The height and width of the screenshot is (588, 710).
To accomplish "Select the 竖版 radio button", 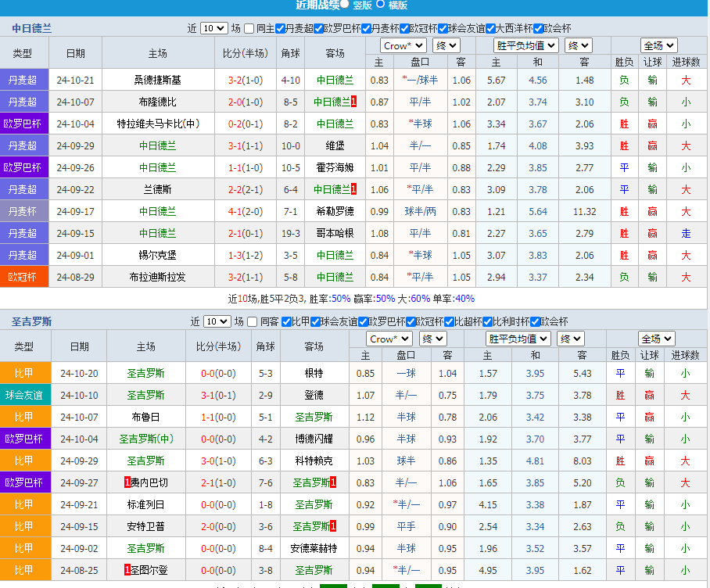I will coord(345,4).
